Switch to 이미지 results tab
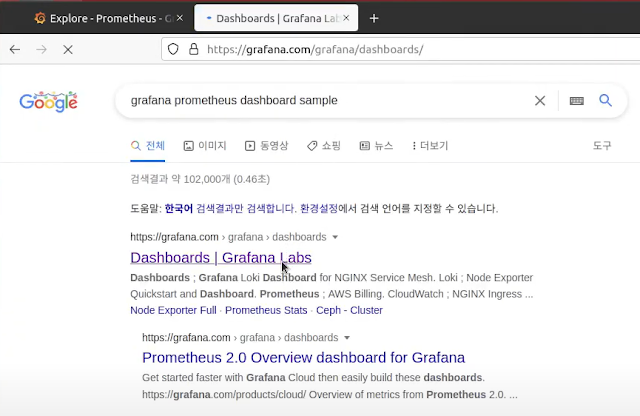This screenshot has width=640, height=416. 205,146
